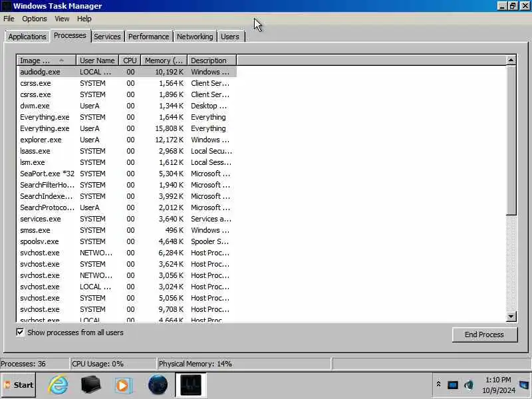Select the Task Manager taskbar icon
Viewport: 532px width, 399px height.
(191, 385)
